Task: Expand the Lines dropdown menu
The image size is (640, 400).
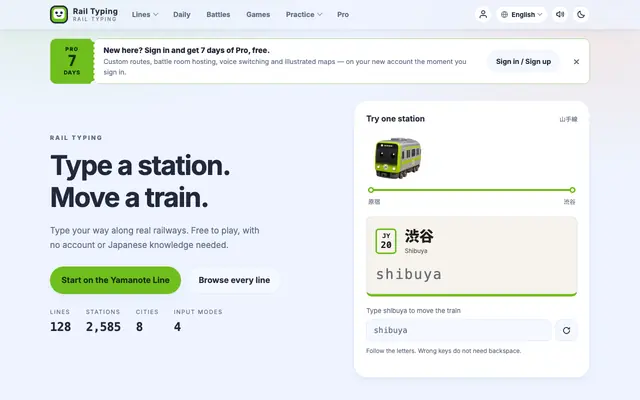Action: 145,14
